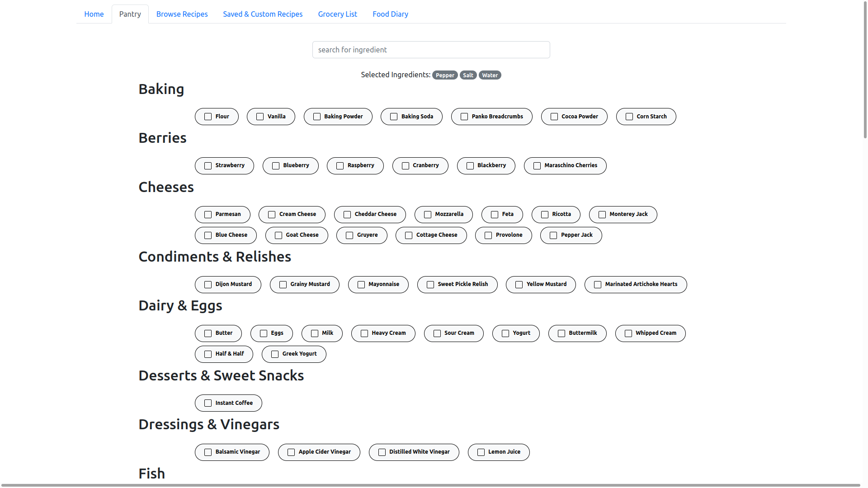
Task: Go to the Food Diary tab
Action: 390,14
